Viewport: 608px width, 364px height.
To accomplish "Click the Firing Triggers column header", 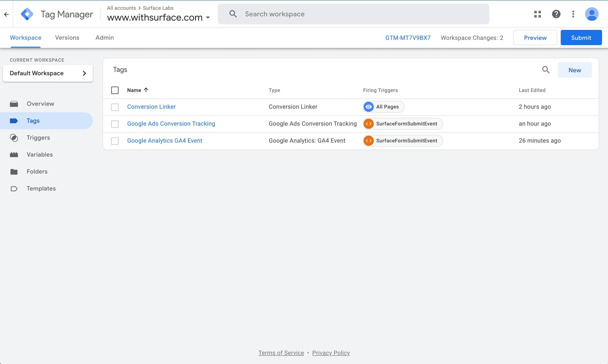I will (380, 90).
